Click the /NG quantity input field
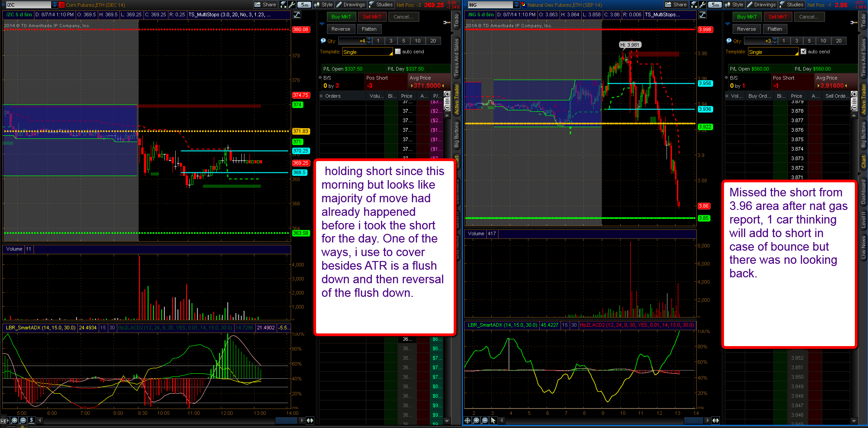Screen dimensions: 868x428 tap(758, 41)
